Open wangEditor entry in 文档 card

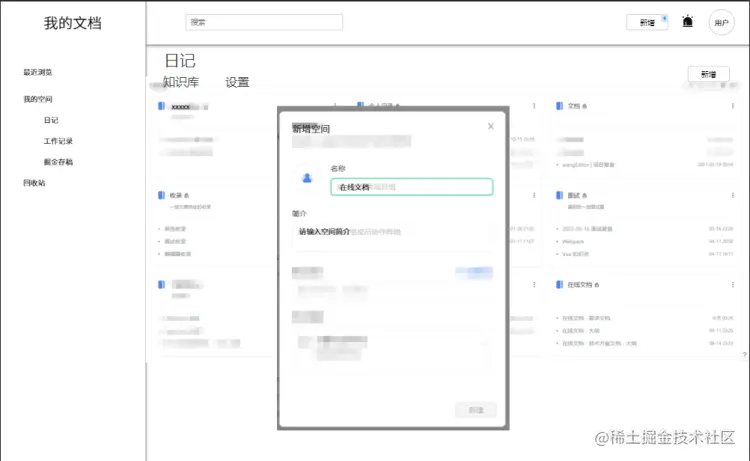click(x=588, y=165)
